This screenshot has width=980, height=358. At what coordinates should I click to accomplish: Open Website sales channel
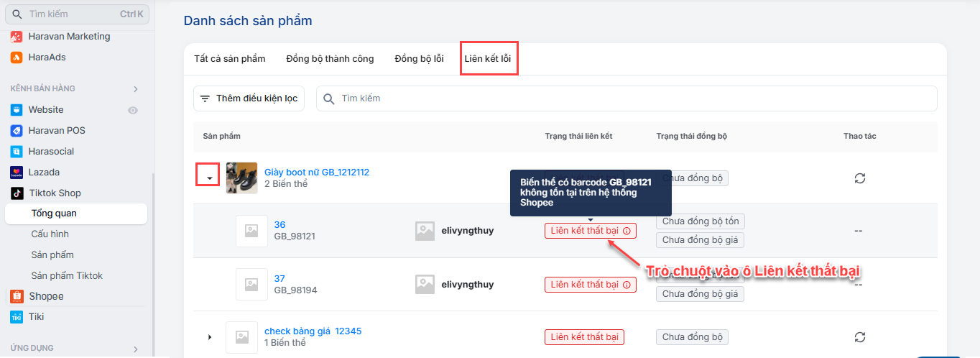[x=46, y=110]
